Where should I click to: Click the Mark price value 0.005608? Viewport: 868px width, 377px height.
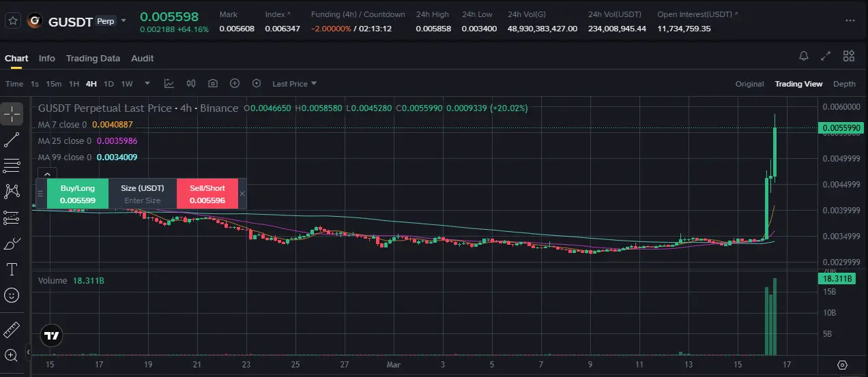click(x=237, y=29)
